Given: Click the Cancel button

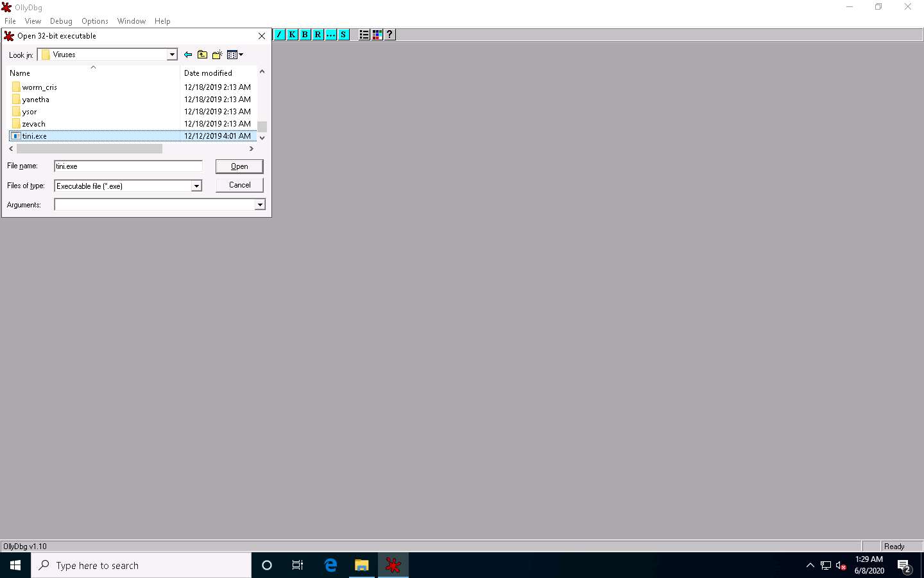Looking at the screenshot, I should click(x=239, y=185).
